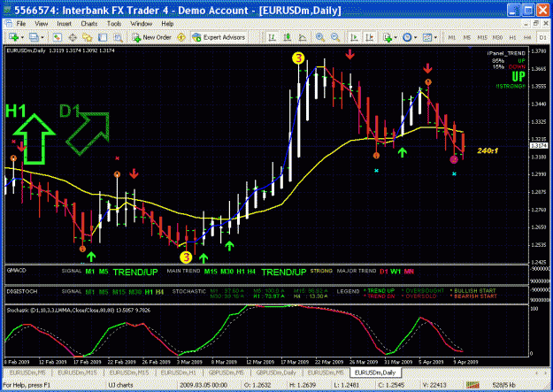
Task: Open the File menu
Action: click(x=21, y=24)
